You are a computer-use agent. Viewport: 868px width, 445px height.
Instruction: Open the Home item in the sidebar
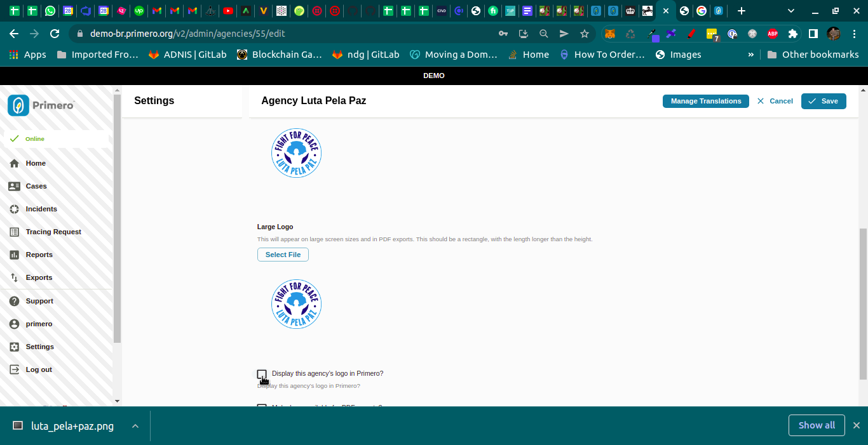(x=36, y=163)
